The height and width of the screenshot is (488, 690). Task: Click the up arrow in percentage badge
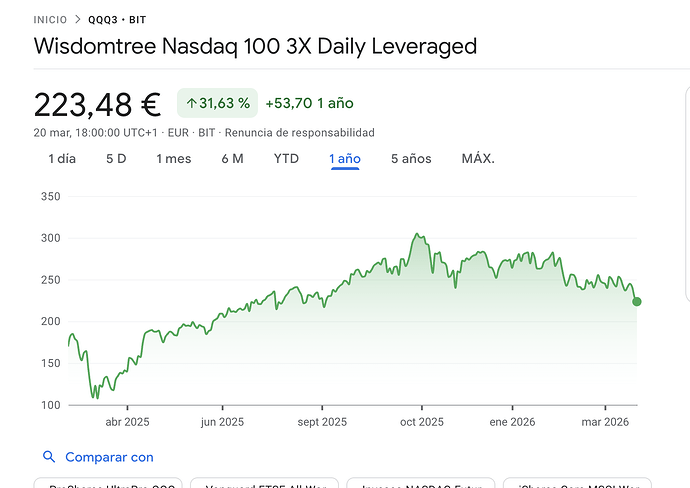(x=191, y=103)
